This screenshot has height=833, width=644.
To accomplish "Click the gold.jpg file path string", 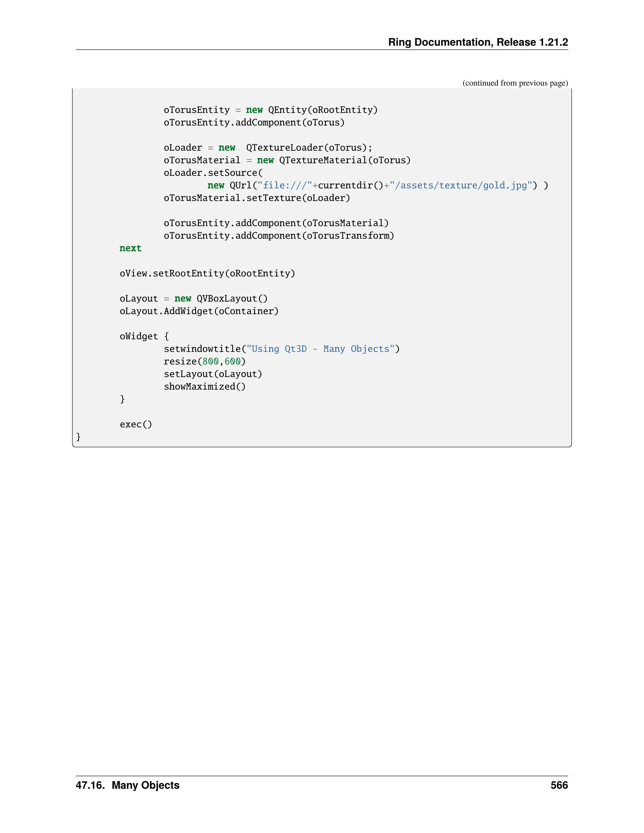I will point(460,185).
